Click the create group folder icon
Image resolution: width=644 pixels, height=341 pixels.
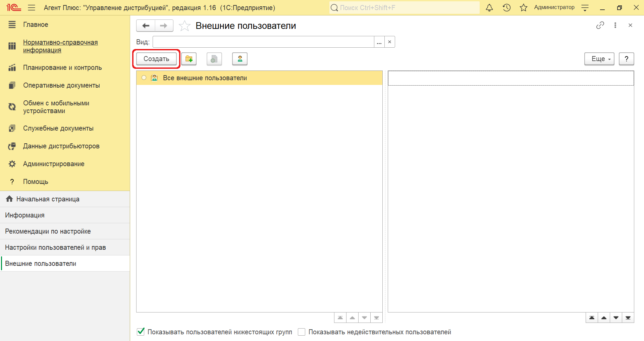coord(189,59)
